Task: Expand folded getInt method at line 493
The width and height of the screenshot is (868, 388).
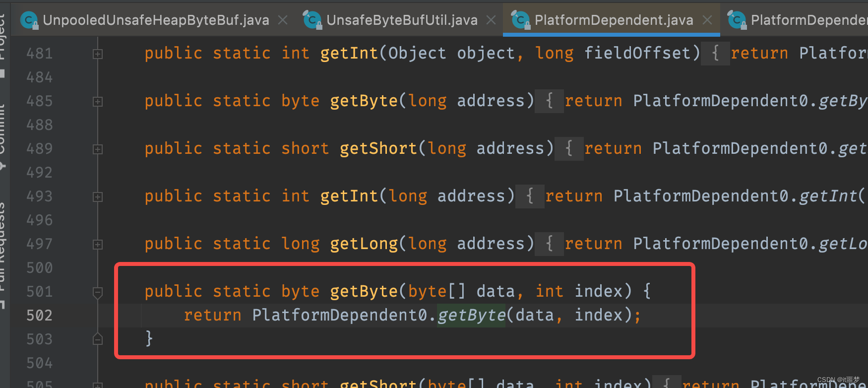Action: pyautogui.click(x=98, y=196)
